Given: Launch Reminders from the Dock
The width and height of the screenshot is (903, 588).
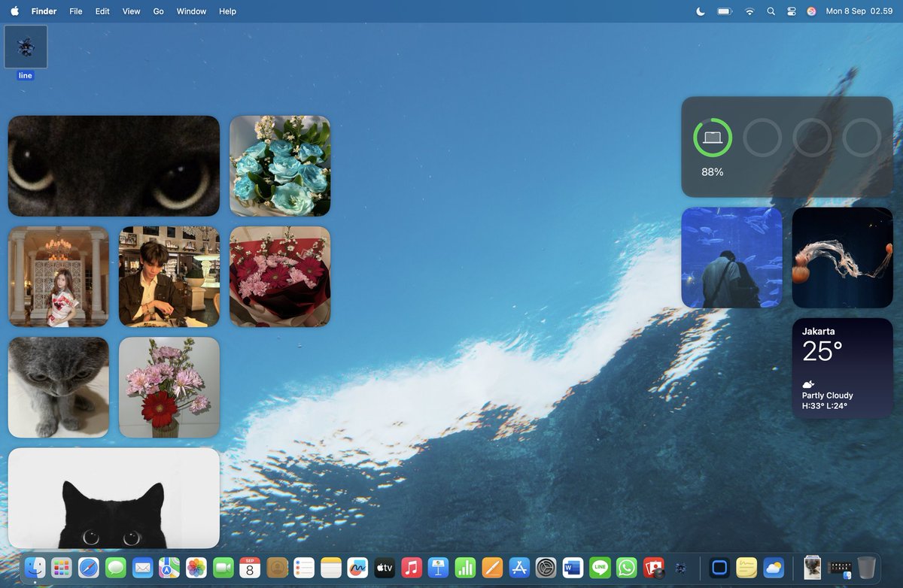Looking at the screenshot, I should tap(304, 568).
